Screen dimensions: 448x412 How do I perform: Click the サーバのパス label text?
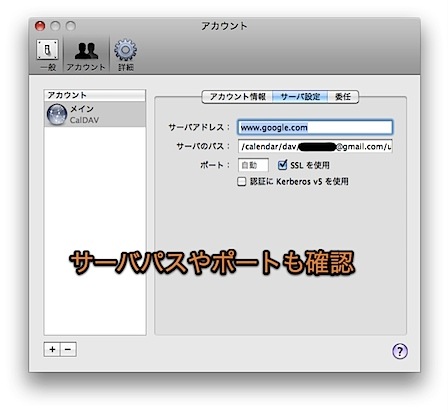pos(203,146)
